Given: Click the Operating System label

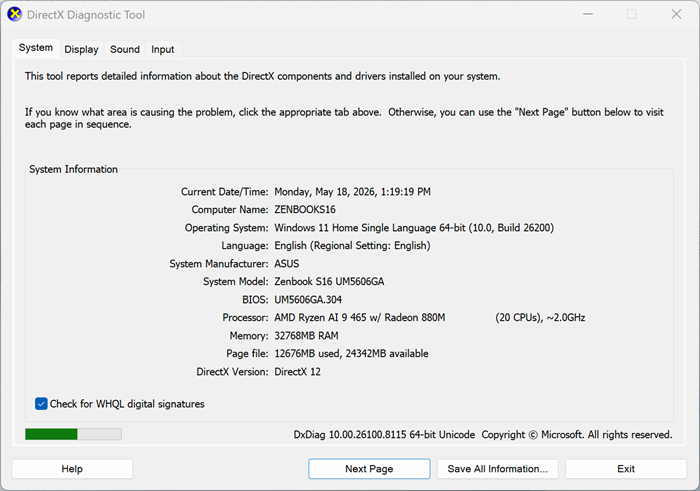Looking at the screenshot, I should (226, 228).
